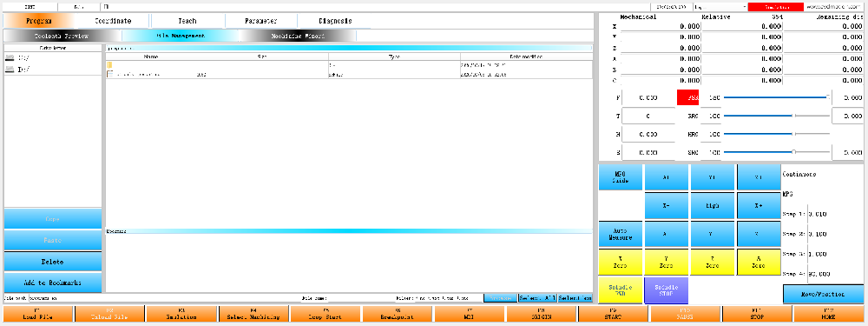The width and height of the screenshot is (868, 326).
Task: Click the Y Zero button
Action: 667,263
